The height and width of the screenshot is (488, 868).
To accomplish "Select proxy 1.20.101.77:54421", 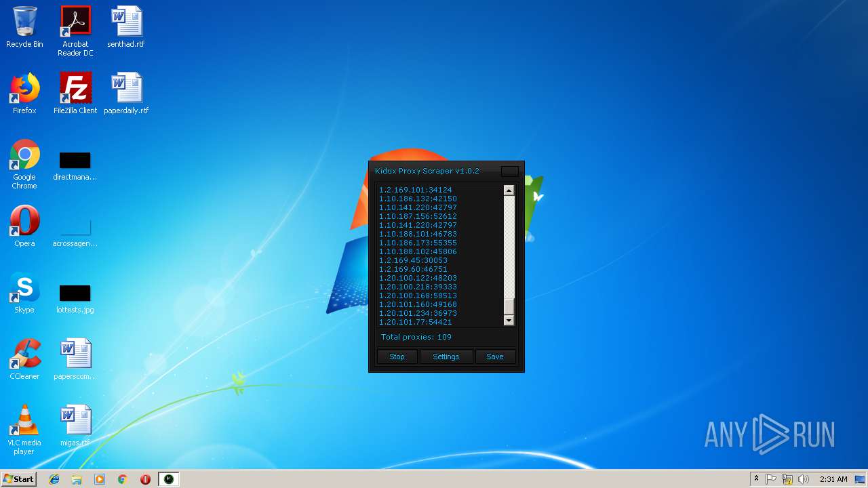I will tap(415, 322).
